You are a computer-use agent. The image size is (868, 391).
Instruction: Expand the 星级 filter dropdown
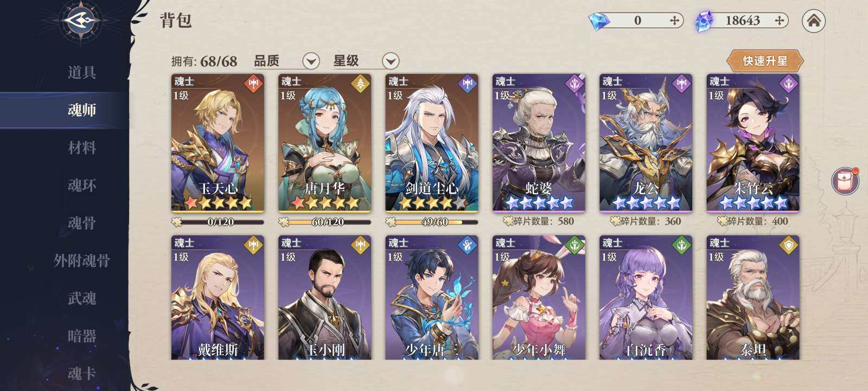(x=391, y=61)
